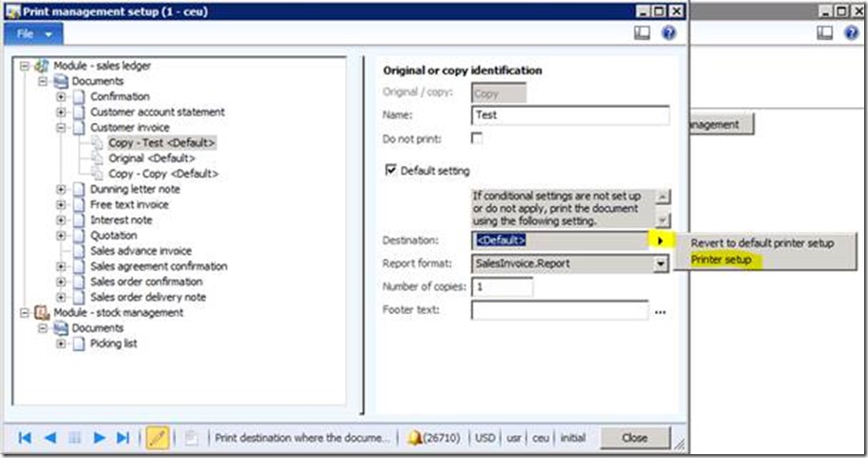Toggle the Do not print checkbox
868x458 pixels.
point(477,138)
